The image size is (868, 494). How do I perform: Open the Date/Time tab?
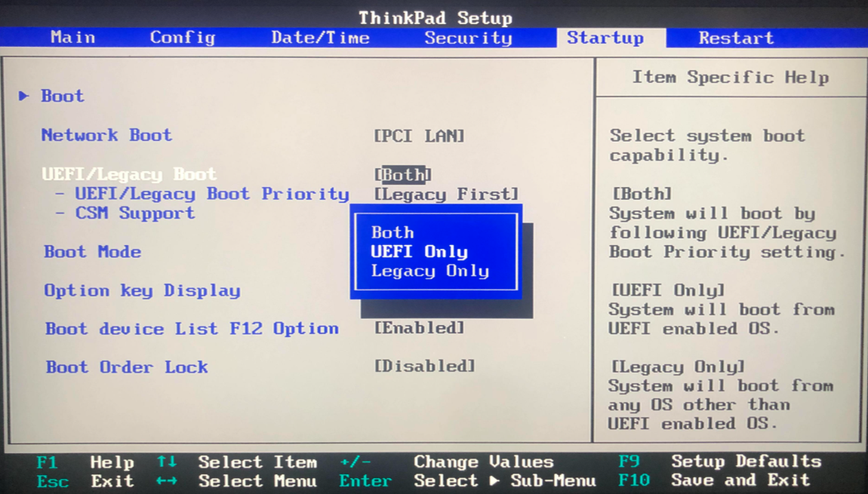320,38
